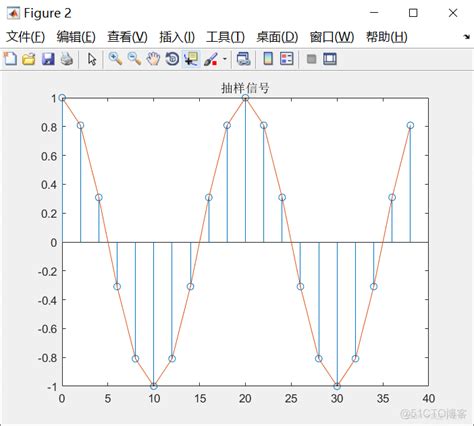
Task: Save the figure with floppy disk icon
Action: [48, 59]
